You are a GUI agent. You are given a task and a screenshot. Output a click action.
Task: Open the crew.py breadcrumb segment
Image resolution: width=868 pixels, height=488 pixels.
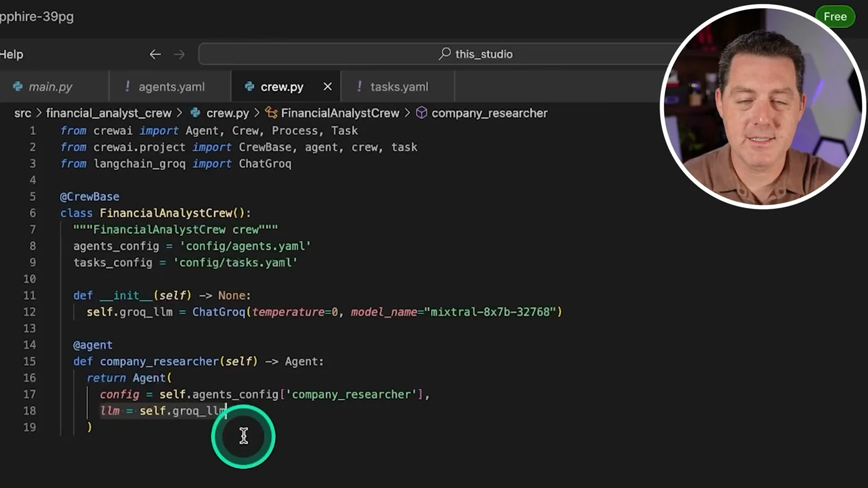tap(227, 113)
